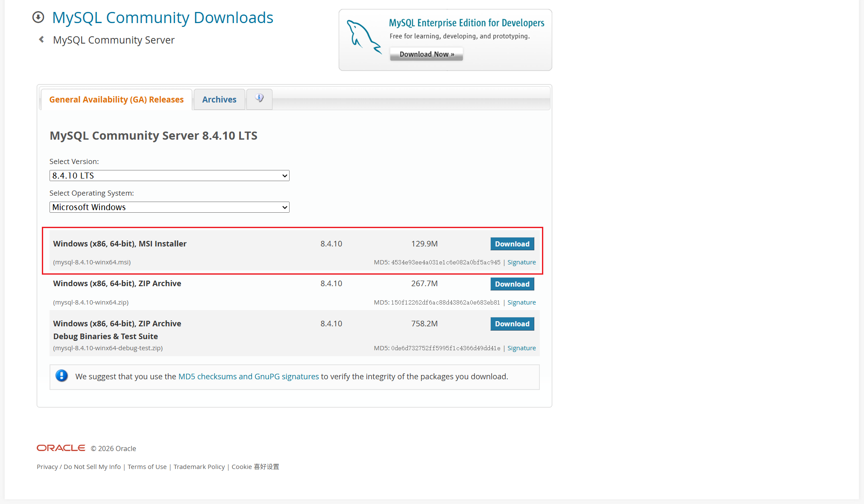The width and height of the screenshot is (864, 504).
Task: Open the Terms of Use footer link
Action: click(147, 467)
